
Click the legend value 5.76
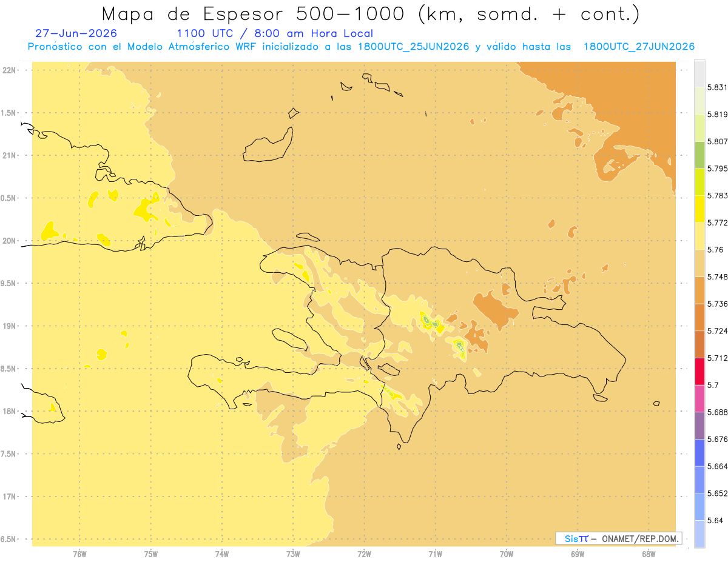pyautogui.click(x=715, y=250)
